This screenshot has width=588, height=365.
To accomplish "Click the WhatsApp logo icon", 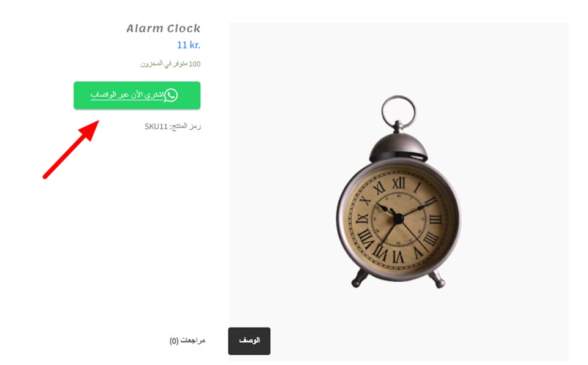I will coord(171,96).
